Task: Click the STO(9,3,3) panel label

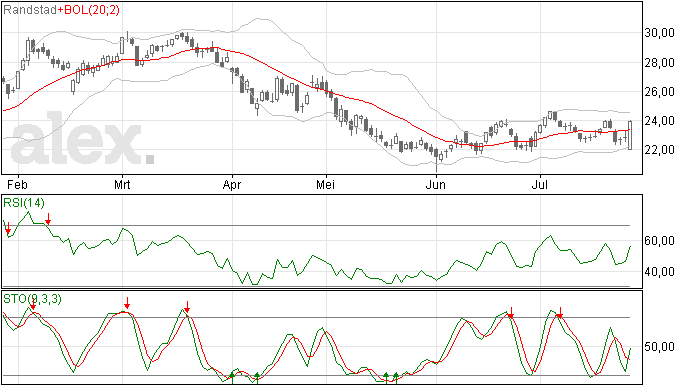Action: coord(32,299)
